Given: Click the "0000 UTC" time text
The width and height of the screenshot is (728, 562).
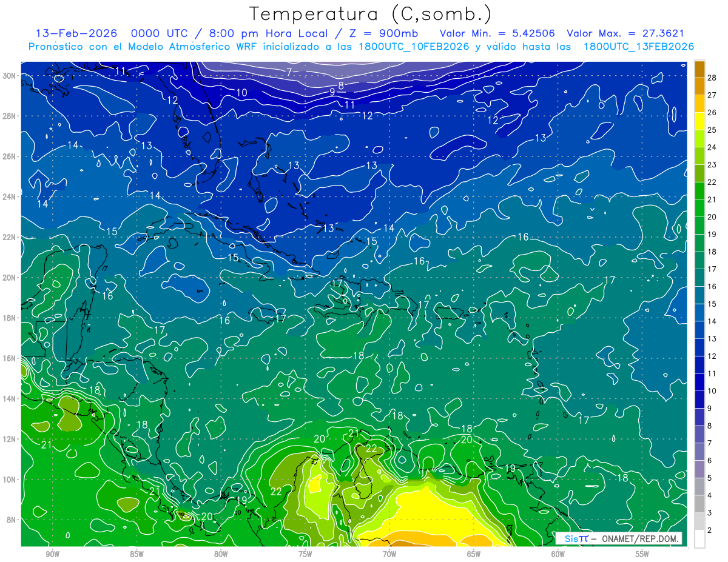Looking at the screenshot, I should (160, 33).
